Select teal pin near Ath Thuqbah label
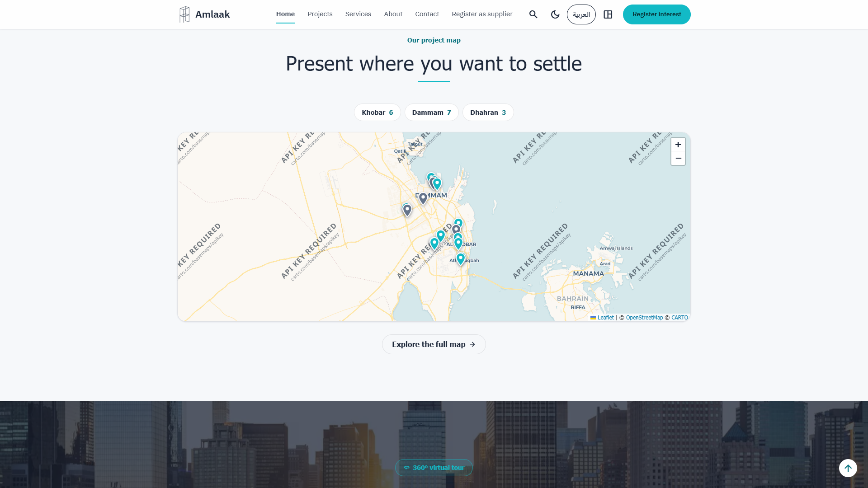This screenshot has width=868, height=488. (x=461, y=259)
